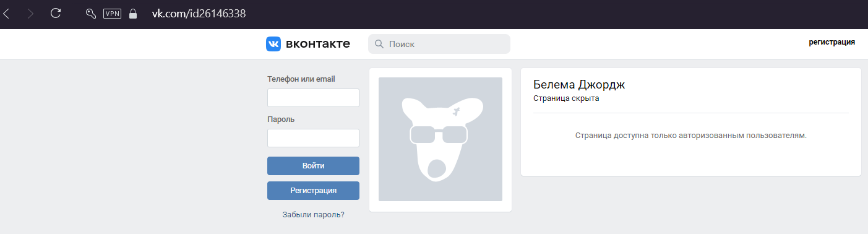Click the Страница скрыта status text
The width and height of the screenshot is (868, 234).
click(x=566, y=98)
